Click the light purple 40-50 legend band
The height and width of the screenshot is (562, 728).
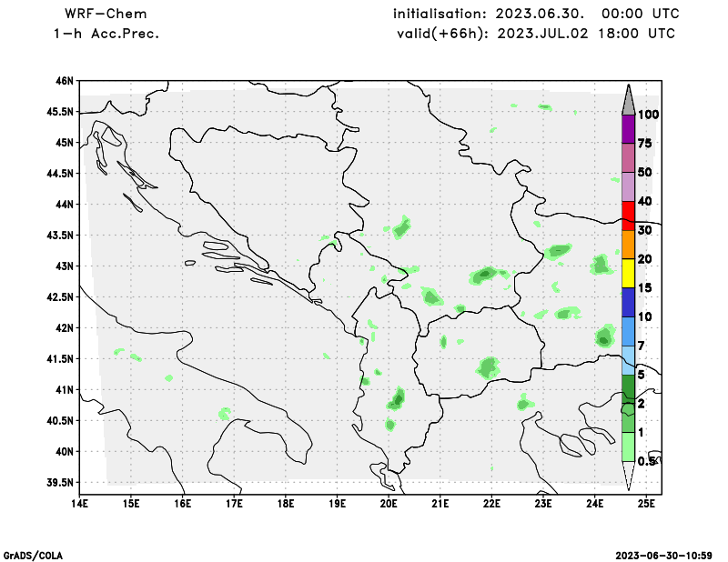[628, 187]
